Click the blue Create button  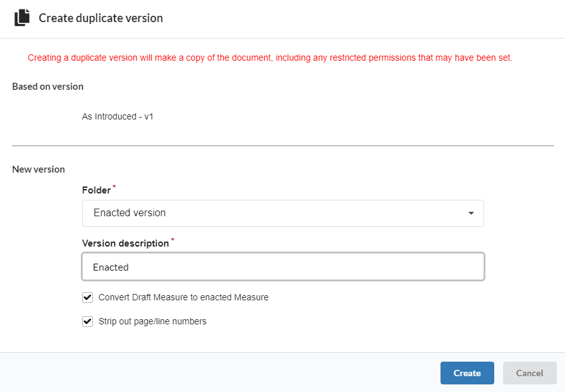tap(467, 373)
